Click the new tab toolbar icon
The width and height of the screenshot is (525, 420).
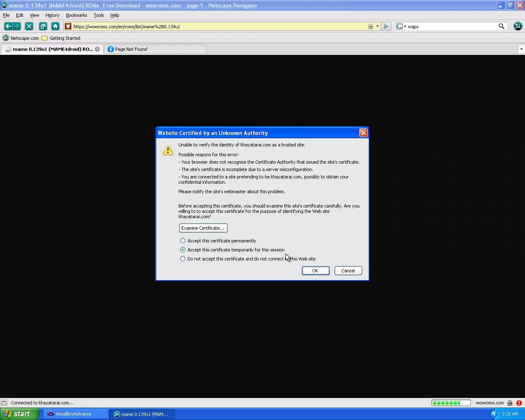click(x=43, y=26)
